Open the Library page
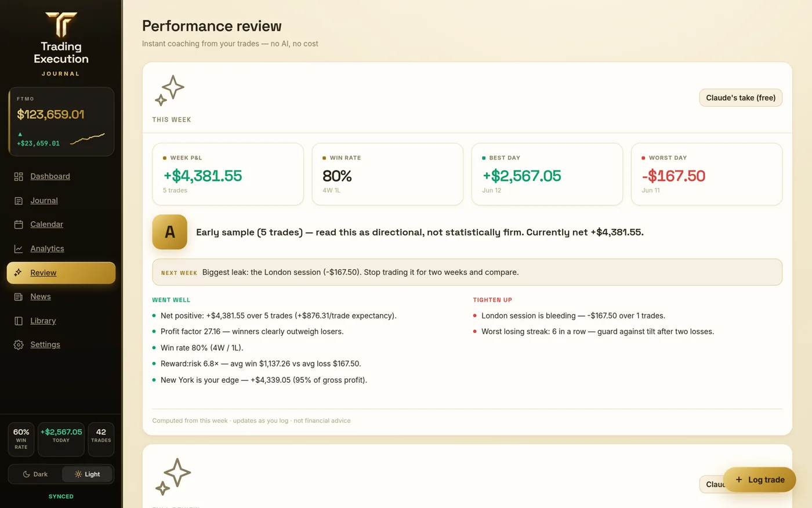Viewport: 812px width, 508px height. (61, 321)
